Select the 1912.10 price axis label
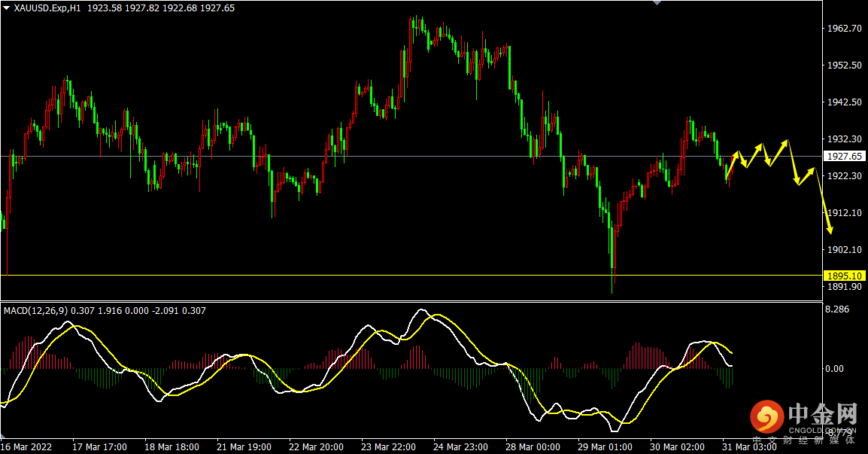The width and height of the screenshot is (868, 454). click(844, 213)
